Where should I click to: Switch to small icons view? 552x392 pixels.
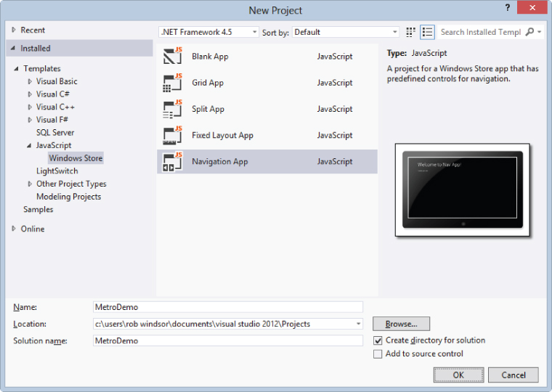pos(411,32)
